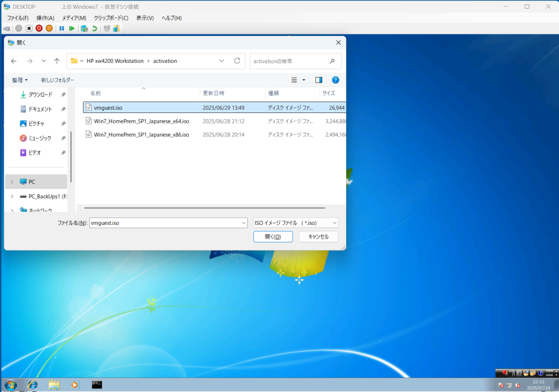Go back in the file dialog
This screenshot has height=392, width=559.
tap(14, 61)
